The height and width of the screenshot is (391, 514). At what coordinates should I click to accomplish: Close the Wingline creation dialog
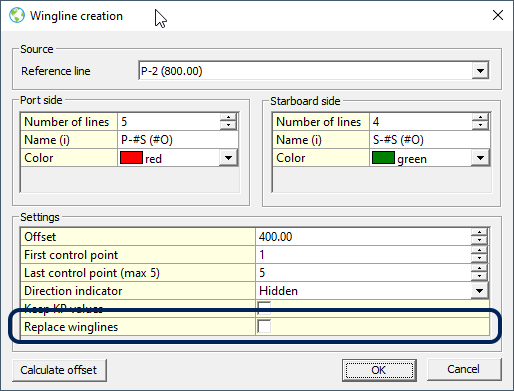(498, 15)
